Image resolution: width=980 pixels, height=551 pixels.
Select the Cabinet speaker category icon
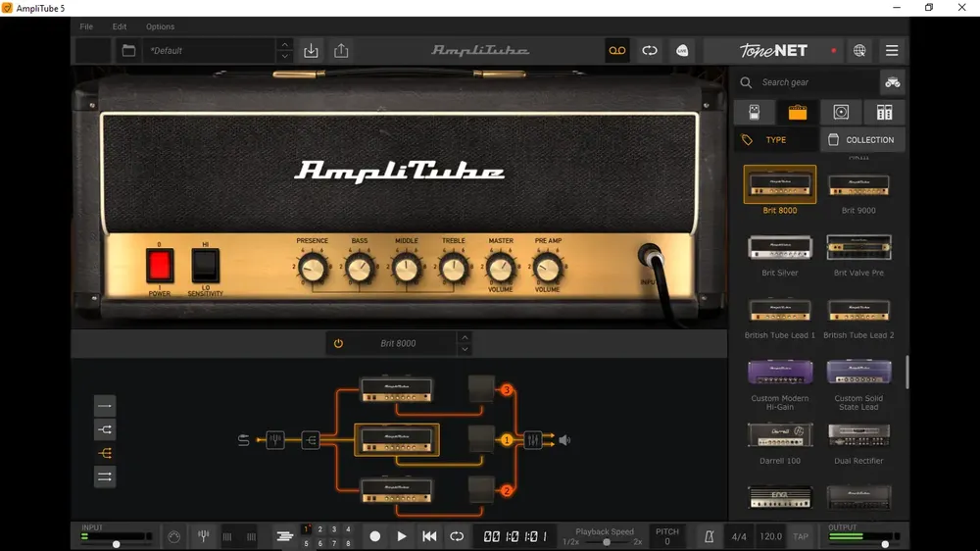coord(841,112)
